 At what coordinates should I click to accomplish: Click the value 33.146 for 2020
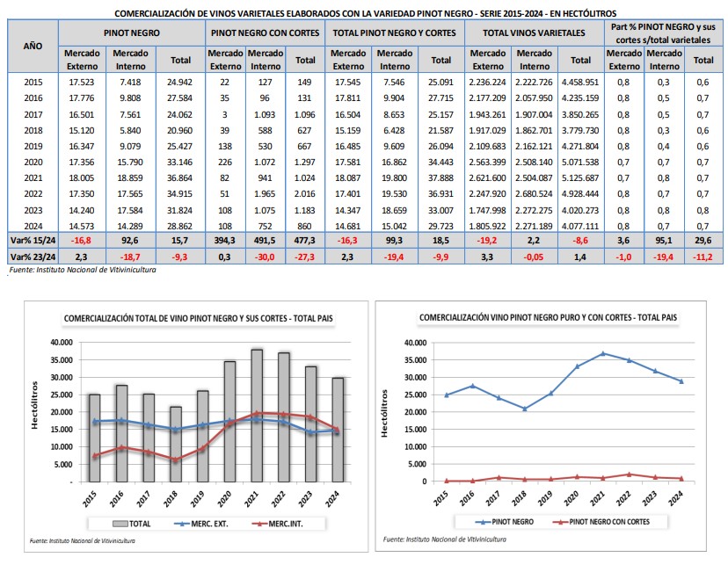pos(179,163)
